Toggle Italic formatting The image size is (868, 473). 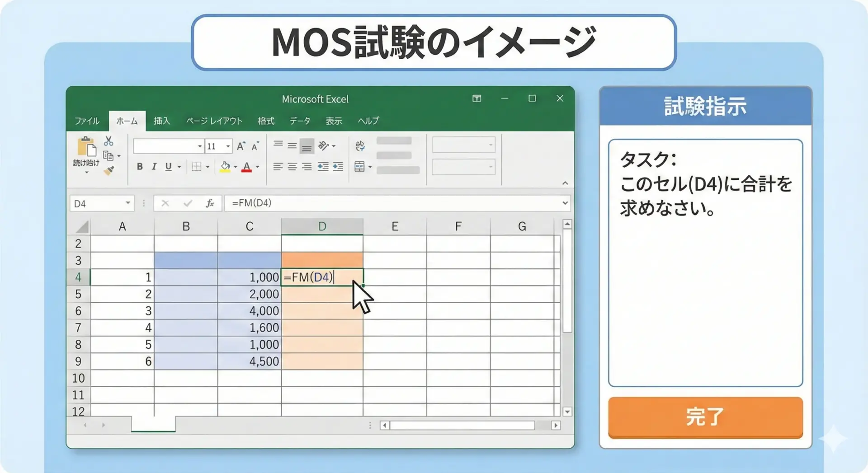click(154, 167)
